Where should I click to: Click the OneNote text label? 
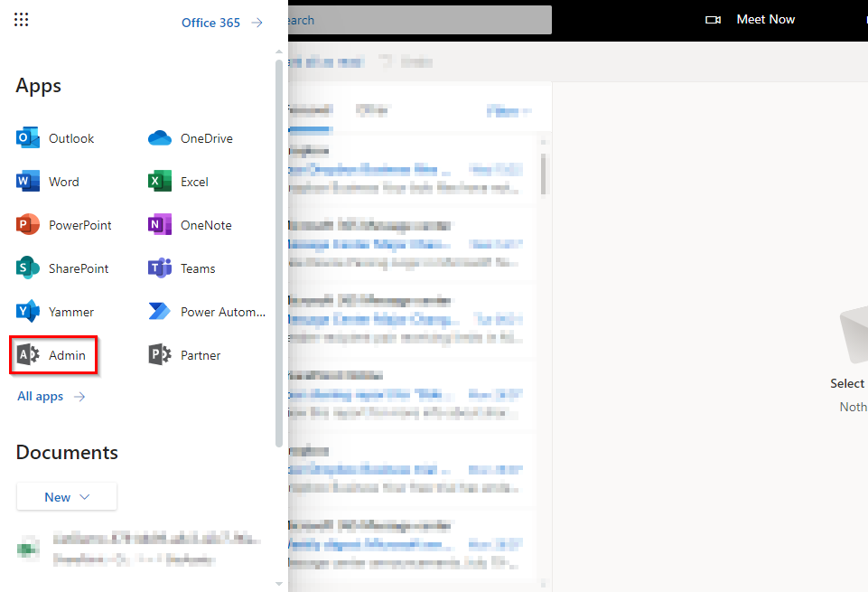point(206,225)
